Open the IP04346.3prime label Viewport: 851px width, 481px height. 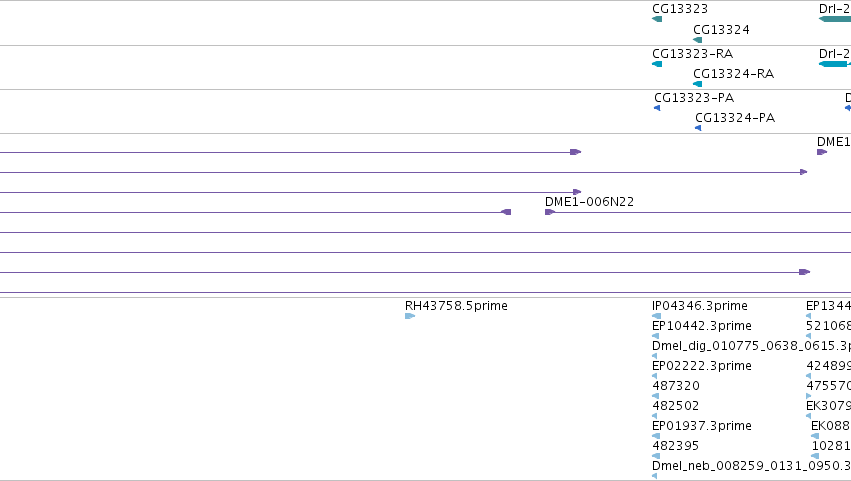coord(700,306)
